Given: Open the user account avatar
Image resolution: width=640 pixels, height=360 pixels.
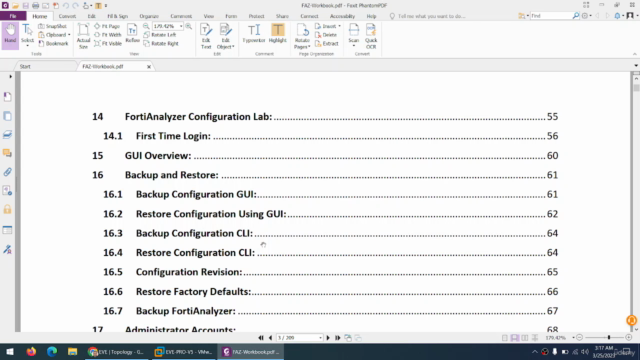Looking at the screenshot, I should [630, 16].
